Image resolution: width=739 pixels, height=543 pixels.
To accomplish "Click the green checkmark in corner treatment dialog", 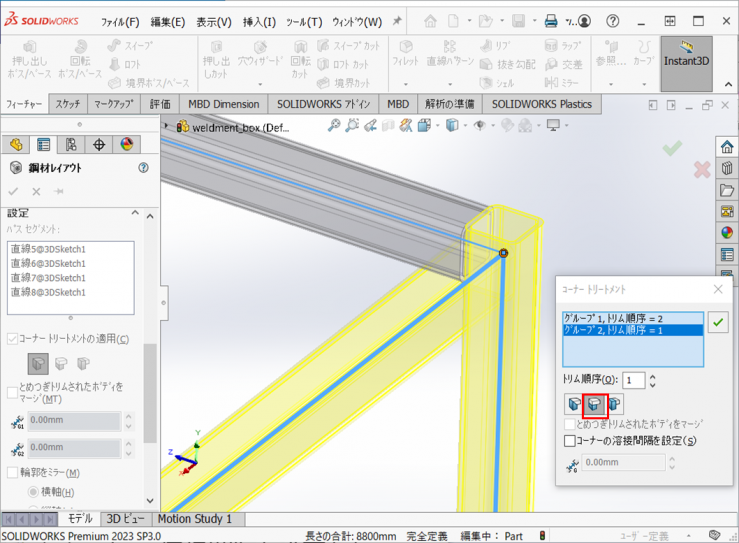I will point(718,322).
